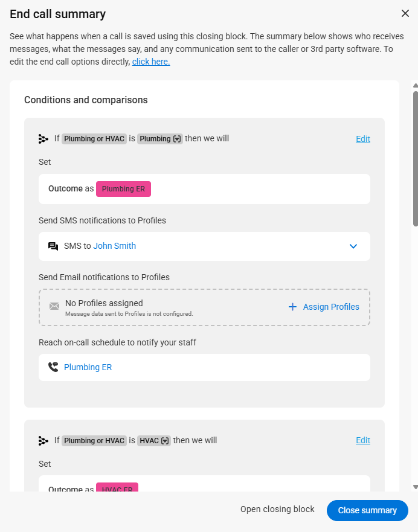Open the Plumbing ER on-call schedule link
The image size is (418, 532).
coord(88,367)
